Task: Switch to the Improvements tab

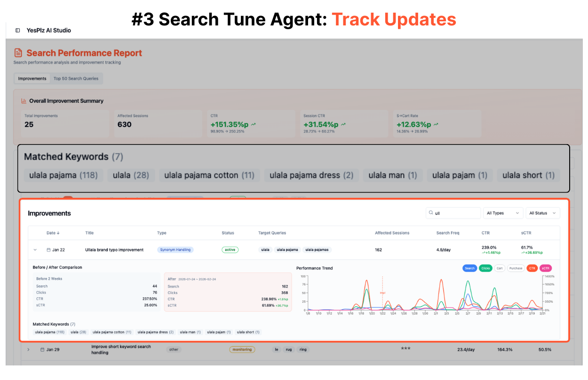Action: point(32,79)
